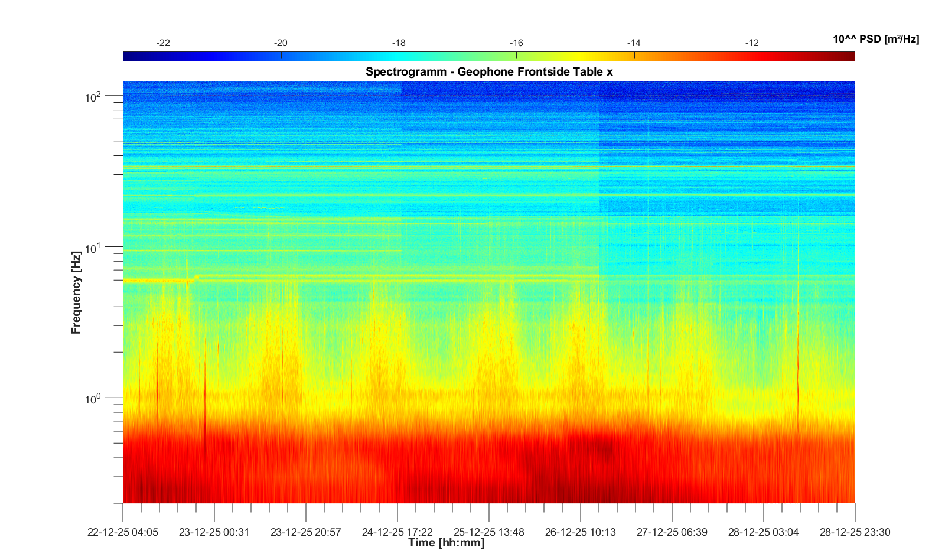Click the '10^^ PSD [m²/Hz]' colorbar label

click(x=875, y=39)
